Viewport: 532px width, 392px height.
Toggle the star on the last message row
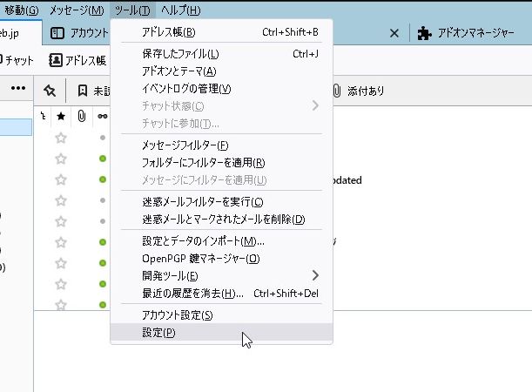pos(61,305)
